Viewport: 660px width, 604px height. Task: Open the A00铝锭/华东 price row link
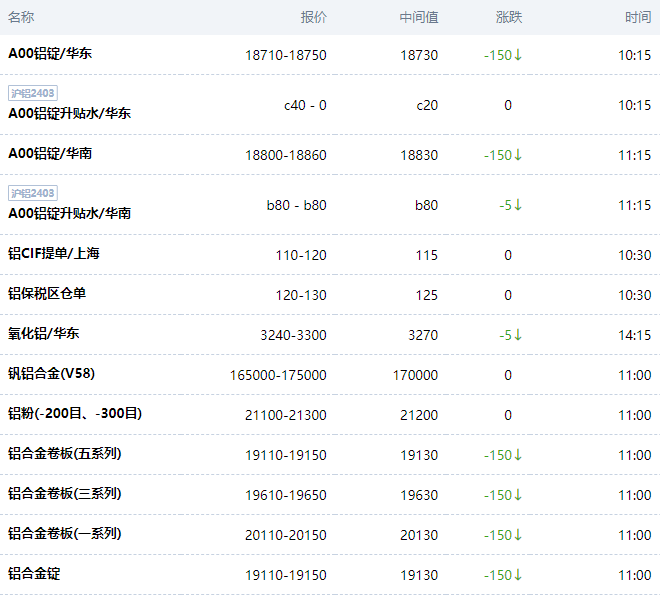pos(50,53)
